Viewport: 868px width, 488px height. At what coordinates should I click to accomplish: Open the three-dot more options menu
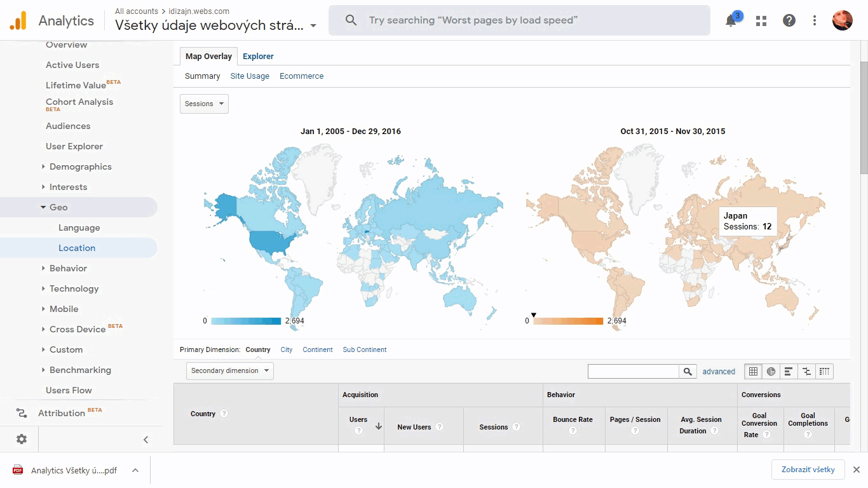tap(815, 20)
